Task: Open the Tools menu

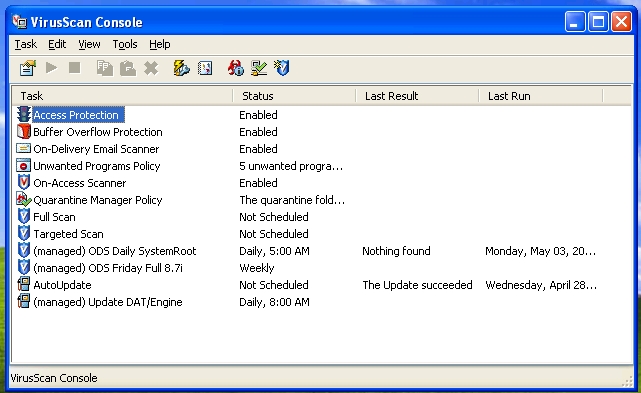Action: pos(125,44)
